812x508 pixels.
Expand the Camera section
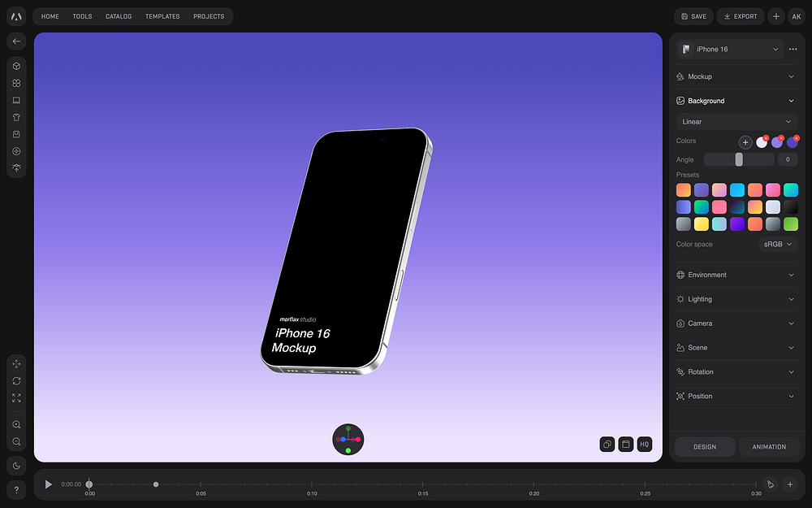click(x=736, y=323)
